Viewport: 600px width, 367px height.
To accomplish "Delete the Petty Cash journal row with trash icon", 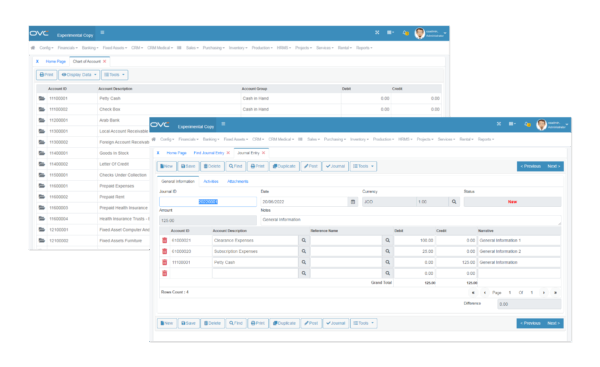I will coord(165,263).
